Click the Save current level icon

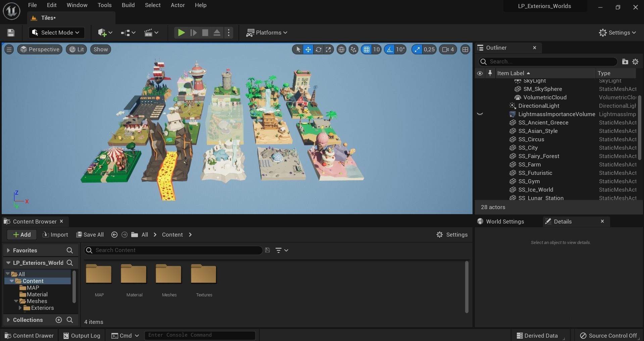pyautogui.click(x=11, y=33)
